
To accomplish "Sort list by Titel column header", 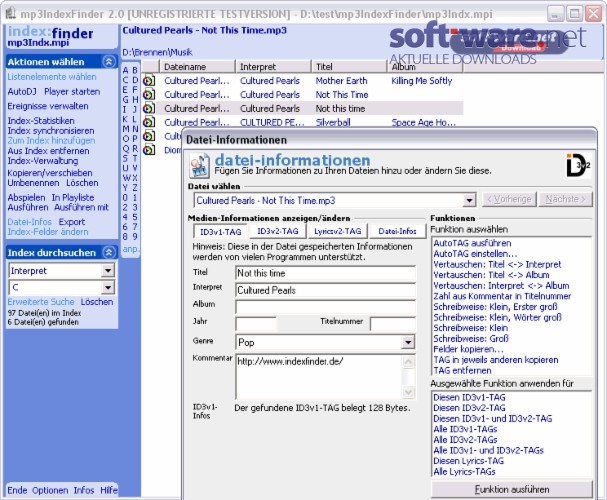I will click(x=349, y=67).
